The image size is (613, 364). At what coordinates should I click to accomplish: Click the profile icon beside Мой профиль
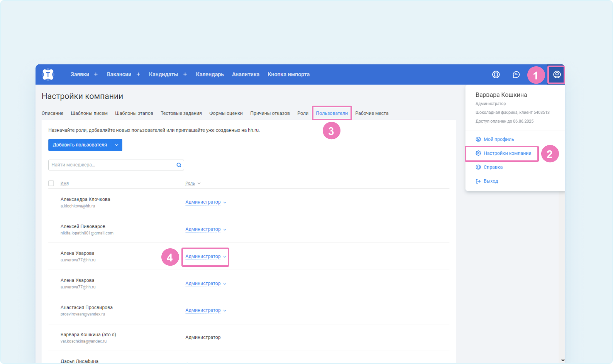[x=478, y=139]
